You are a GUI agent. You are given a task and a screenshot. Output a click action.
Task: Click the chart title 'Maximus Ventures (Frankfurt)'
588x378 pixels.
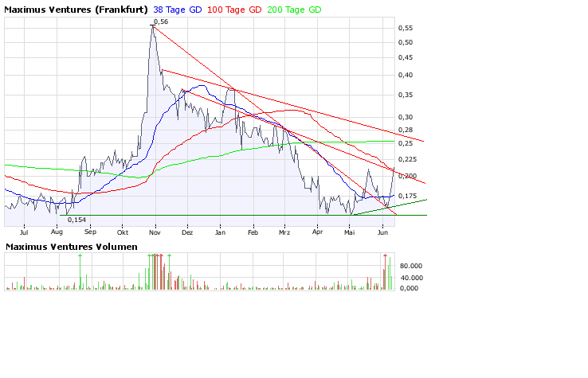76,10
